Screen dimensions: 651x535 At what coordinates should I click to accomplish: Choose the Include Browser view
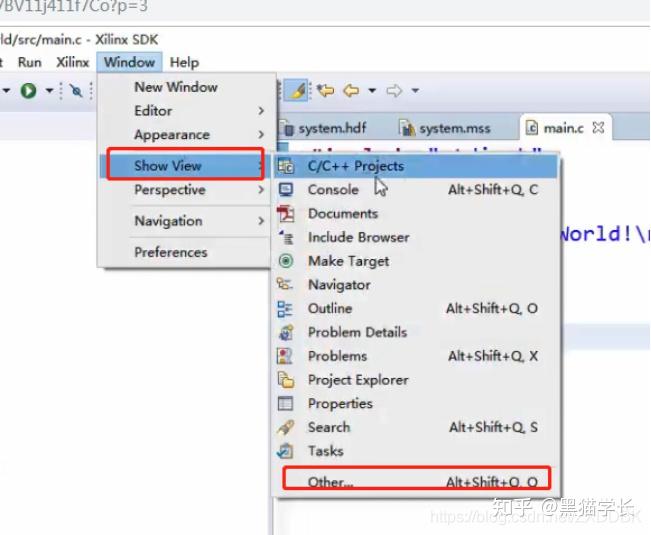416,237
